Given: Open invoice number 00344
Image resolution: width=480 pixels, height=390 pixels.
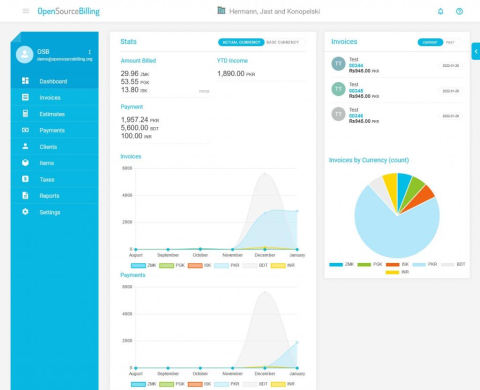Looking at the screenshot, I should pos(356,65).
